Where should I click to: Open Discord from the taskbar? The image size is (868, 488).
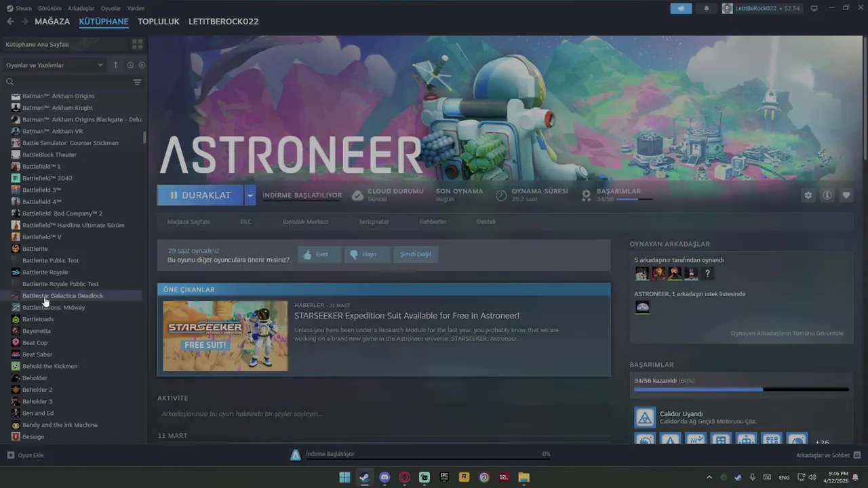[384, 477]
